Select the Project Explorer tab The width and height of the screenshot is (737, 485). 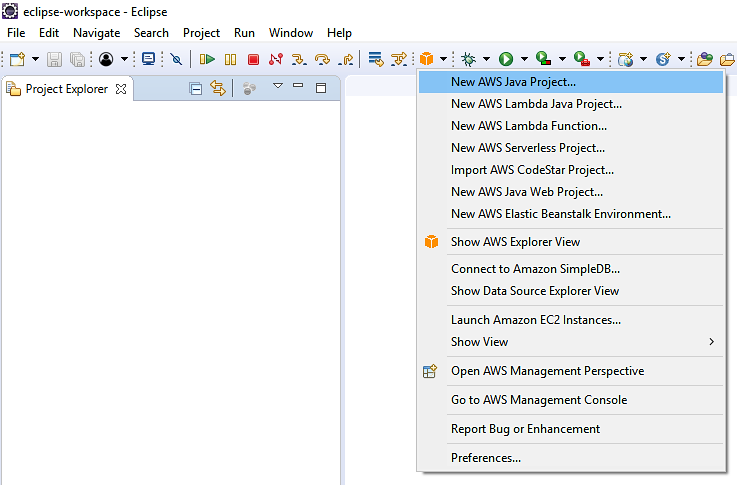click(x=67, y=89)
